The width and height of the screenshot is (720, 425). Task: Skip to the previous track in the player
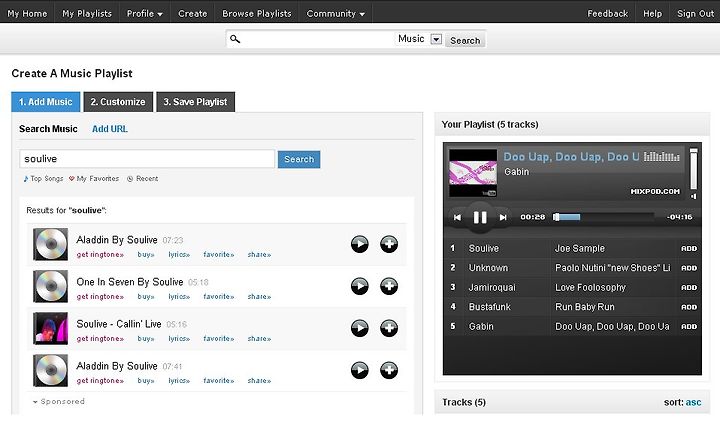457,218
